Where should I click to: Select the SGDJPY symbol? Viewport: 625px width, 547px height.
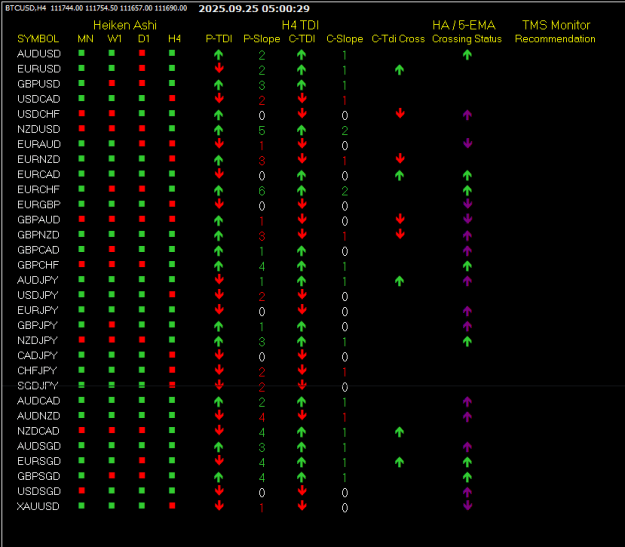tap(37, 386)
